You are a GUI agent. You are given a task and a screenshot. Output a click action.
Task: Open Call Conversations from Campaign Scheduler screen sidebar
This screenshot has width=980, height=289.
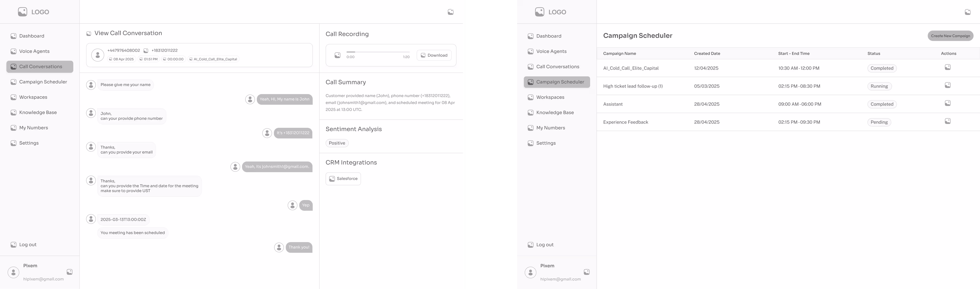557,66
